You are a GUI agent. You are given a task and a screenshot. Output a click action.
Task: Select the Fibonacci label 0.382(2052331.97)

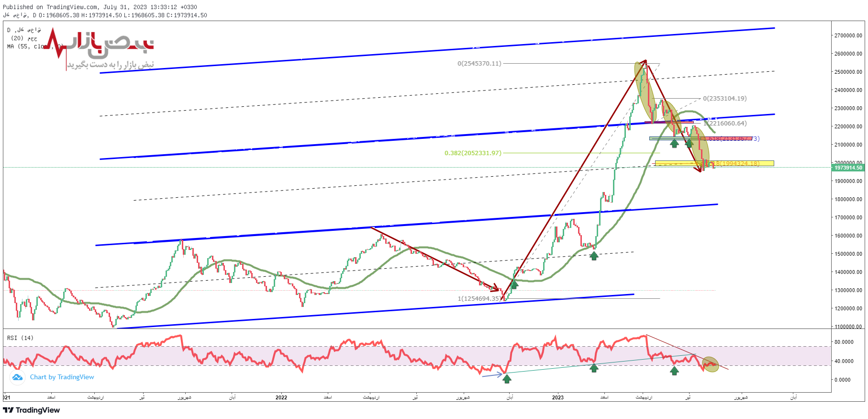(x=473, y=153)
